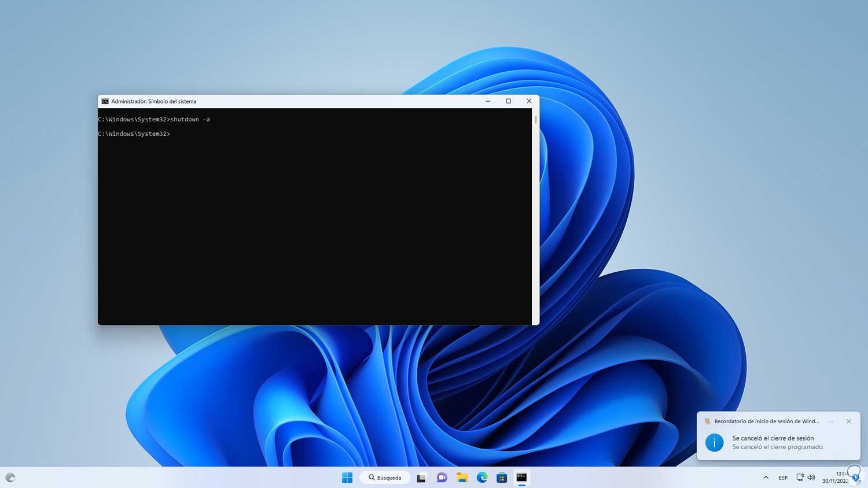This screenshot has width=868, height=488.
Task: Launch the Chat app from the taskbar
Action: pyautogui.click(x=442, y=478)
